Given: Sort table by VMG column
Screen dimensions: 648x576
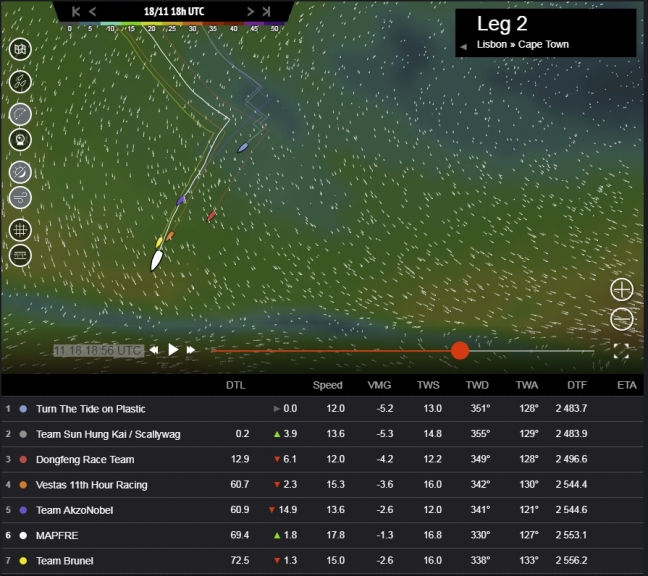Looking at the screenshot, I should pyautogui.click(x=379, y=385).
